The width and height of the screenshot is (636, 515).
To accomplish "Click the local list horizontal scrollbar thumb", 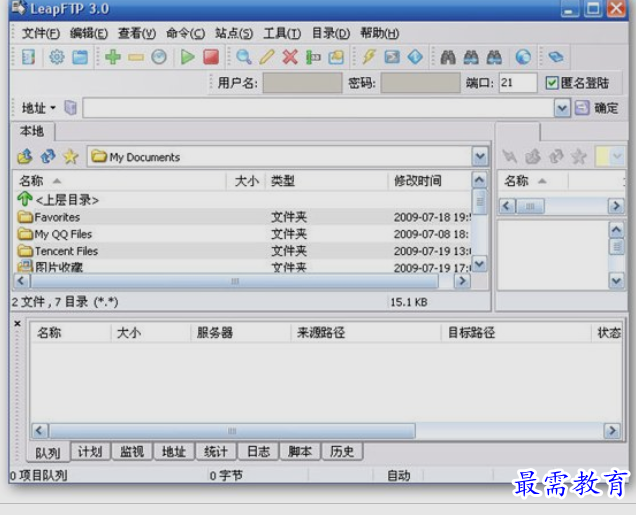I will 234,281.
